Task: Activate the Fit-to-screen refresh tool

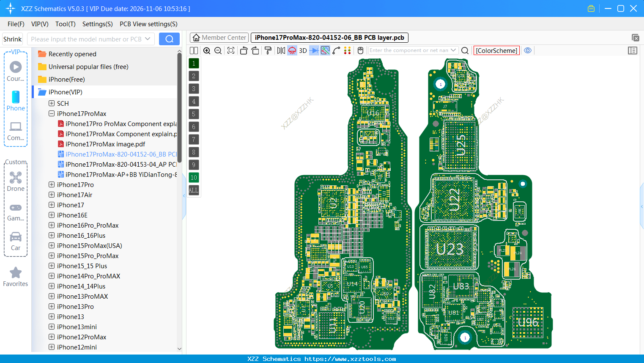Action: (x=230, y=50)
